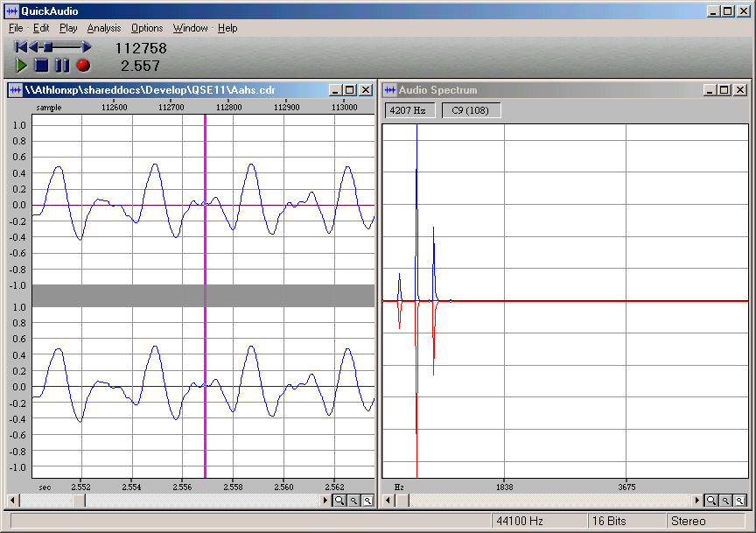Click the 4207 Hz frequency readout button

coord(409,109)
